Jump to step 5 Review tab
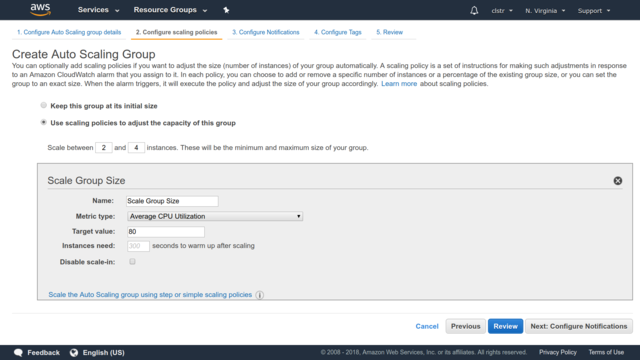 [389, 32]
